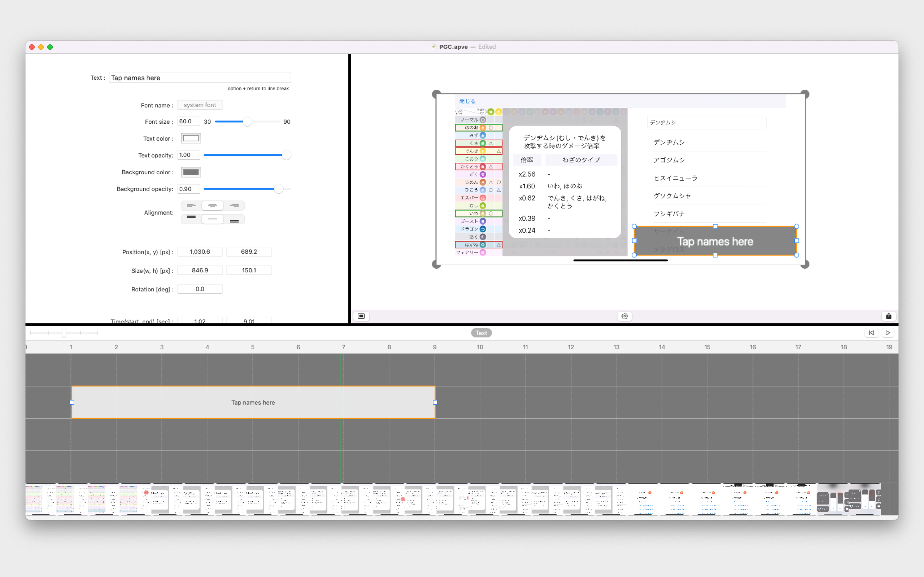924x577 pixels.
Task: Click the fit-to-screen preview icon
Action: (361, 316)
